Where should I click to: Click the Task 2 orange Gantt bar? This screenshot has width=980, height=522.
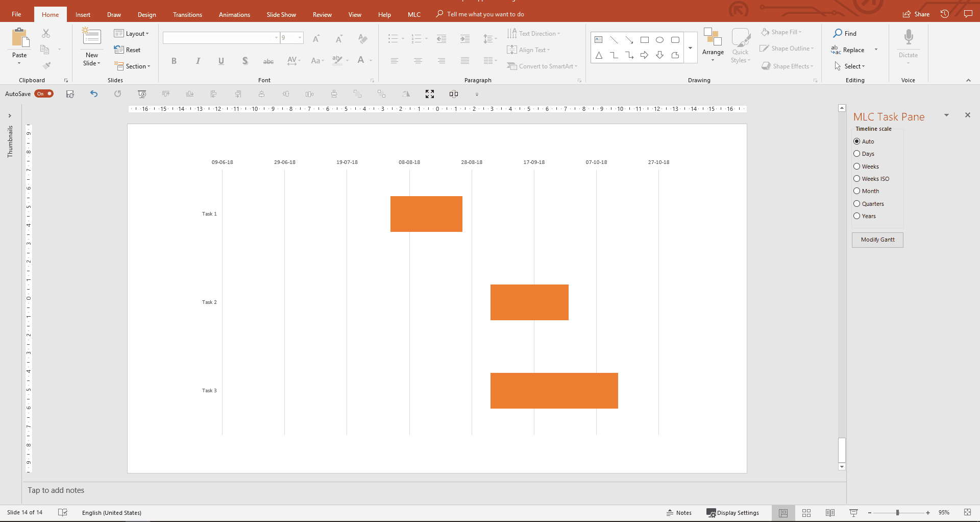529,302
